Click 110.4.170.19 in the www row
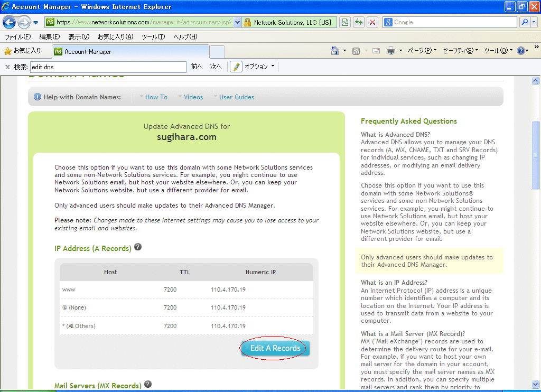The width and height of the screenshot is (541, 392). pos(228,290)
